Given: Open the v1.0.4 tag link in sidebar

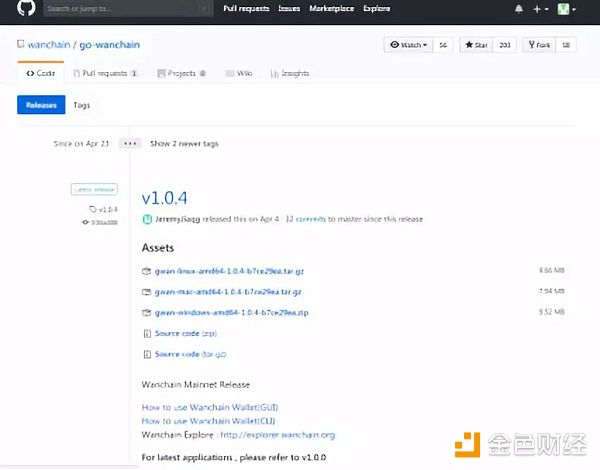Looking at the screenshot, I should [103, 209].
